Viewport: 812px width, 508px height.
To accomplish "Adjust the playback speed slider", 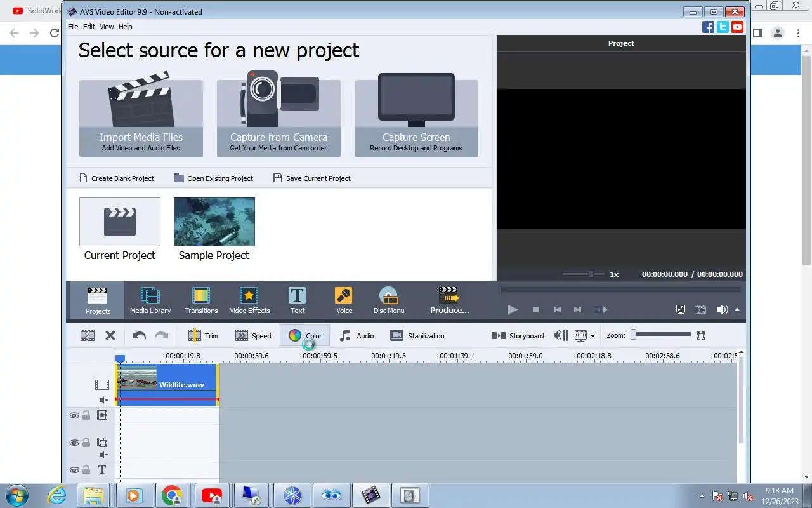I will 584,274.
